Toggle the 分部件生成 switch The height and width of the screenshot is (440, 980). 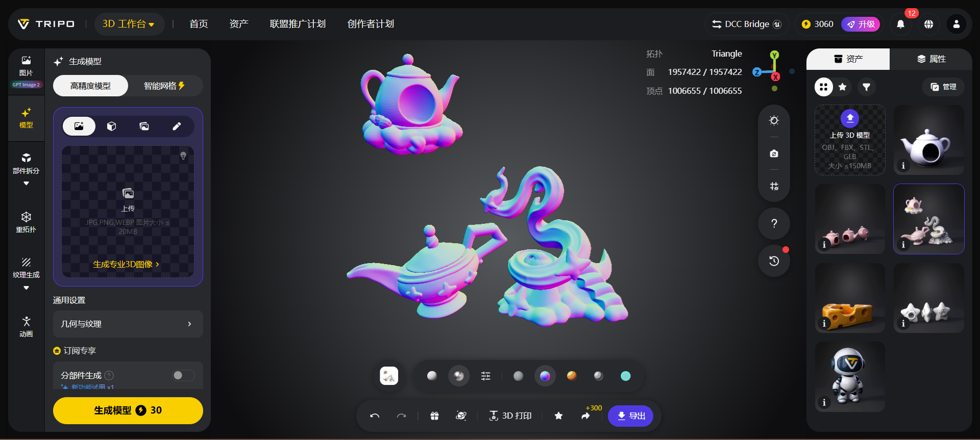(183, 375)
